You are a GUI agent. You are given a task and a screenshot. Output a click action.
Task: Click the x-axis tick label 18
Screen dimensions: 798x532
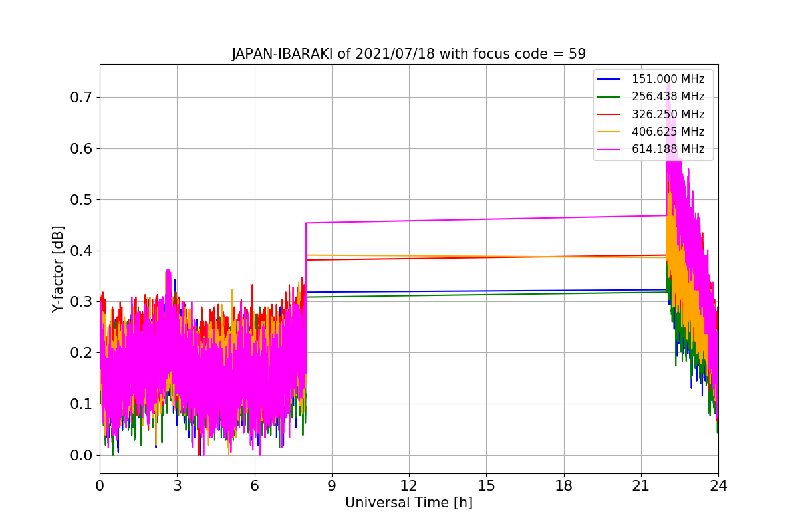point(563,485)
